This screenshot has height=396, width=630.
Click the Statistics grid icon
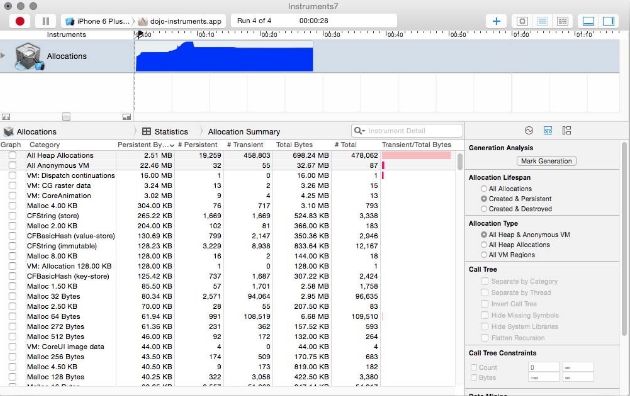click(x=147, y=131)
